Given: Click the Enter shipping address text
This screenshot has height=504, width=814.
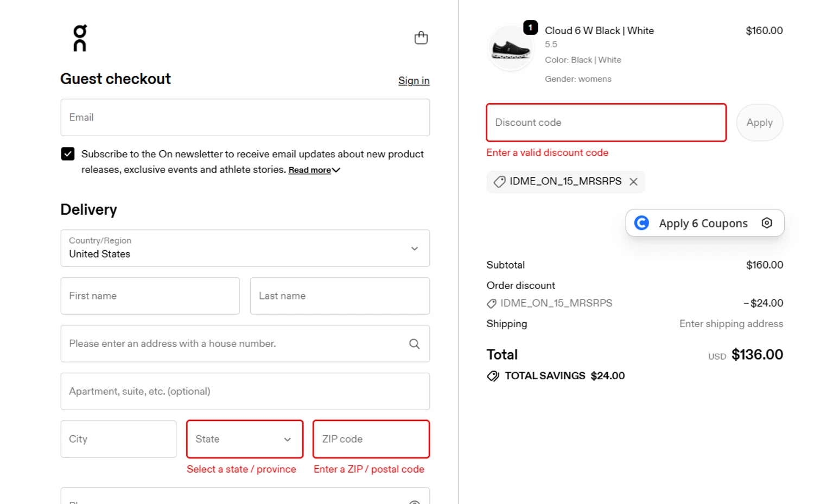Looking at the screenshot, I should (731, 324).
